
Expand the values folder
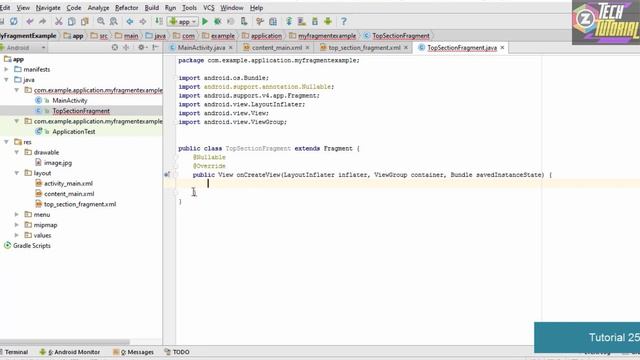pos(17,235)
